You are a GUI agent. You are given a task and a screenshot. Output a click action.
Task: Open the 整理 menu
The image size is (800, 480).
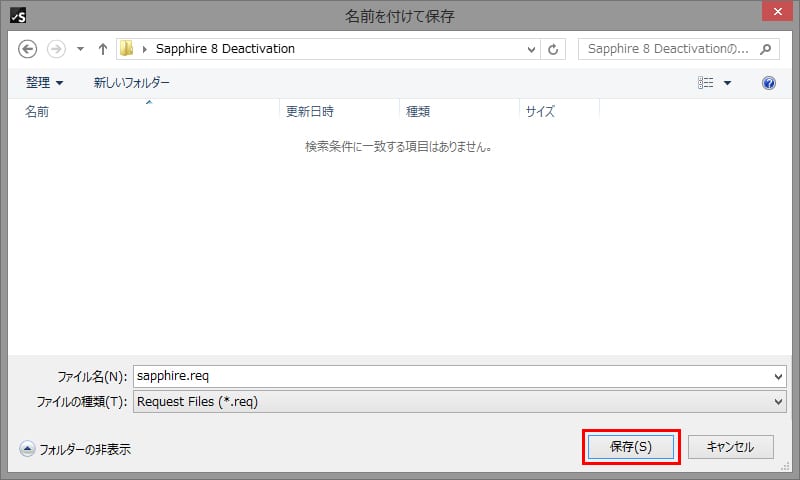pos(44,82)
